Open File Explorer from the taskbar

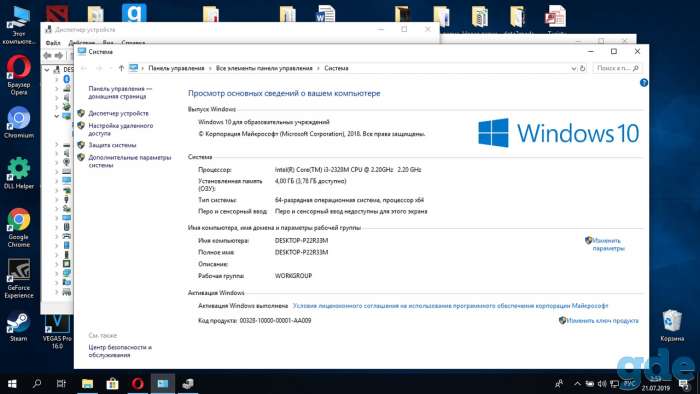coord(88,383)
